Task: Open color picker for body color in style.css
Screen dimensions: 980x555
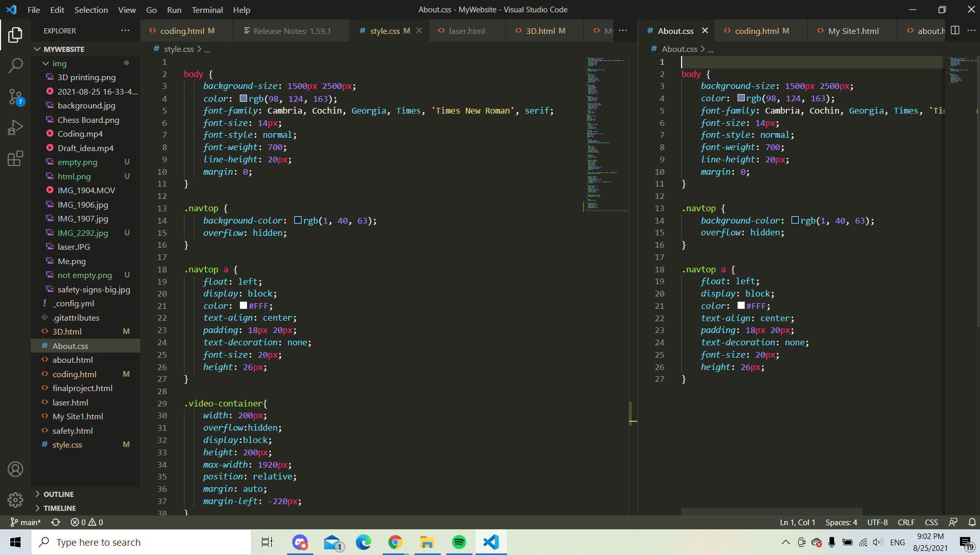Action: coord(244,98)
